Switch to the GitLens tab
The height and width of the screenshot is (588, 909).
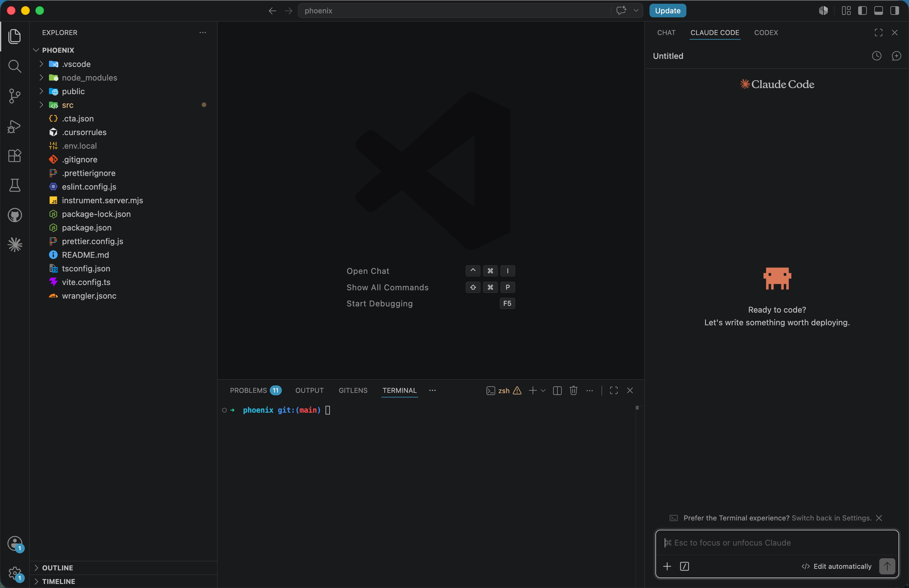coord(353,390)
